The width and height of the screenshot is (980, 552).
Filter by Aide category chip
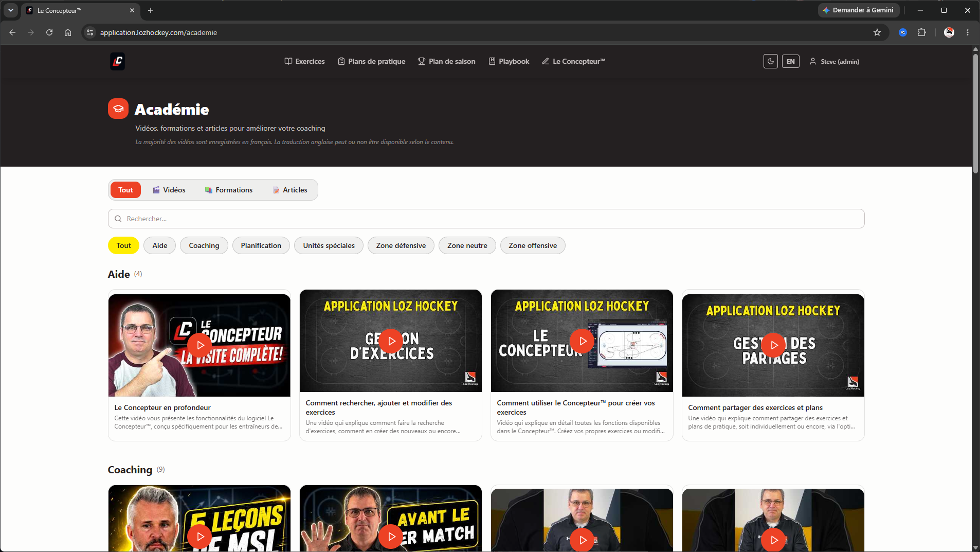point(160,245)
